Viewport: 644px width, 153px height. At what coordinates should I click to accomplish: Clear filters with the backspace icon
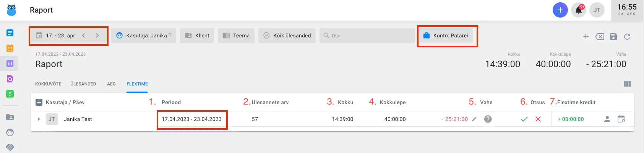[x=600, y=37]
